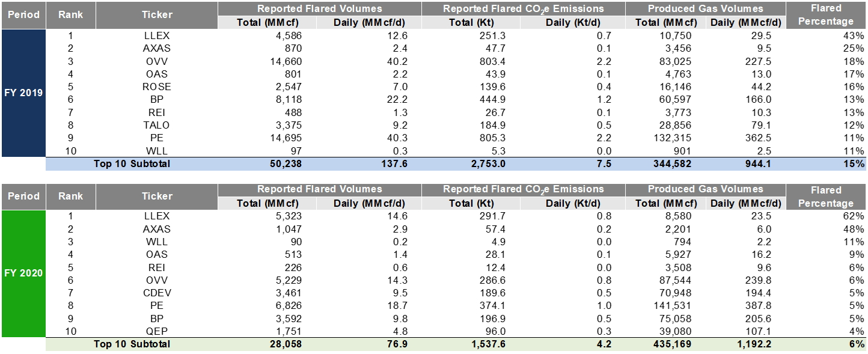Image resolution: width=868 pixels, height=354 pixels.
Task: Select OVV's CO2e total 803.4
Action: click(x=492, y=61)
